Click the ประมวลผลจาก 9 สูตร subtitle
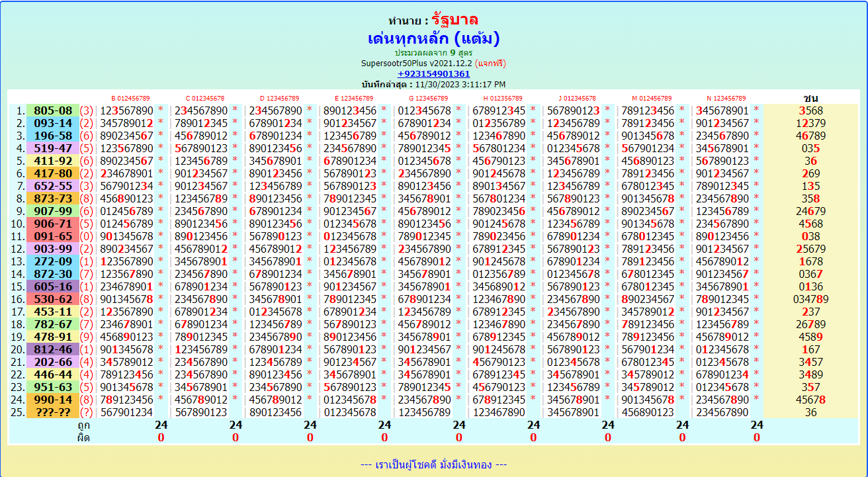Image resolution: width=868 pixels, height=477 pixels. point(433,52)
